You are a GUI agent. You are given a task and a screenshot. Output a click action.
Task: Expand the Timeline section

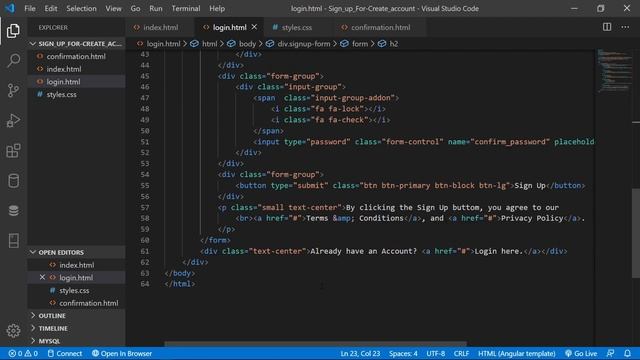(x=76, y=328)
